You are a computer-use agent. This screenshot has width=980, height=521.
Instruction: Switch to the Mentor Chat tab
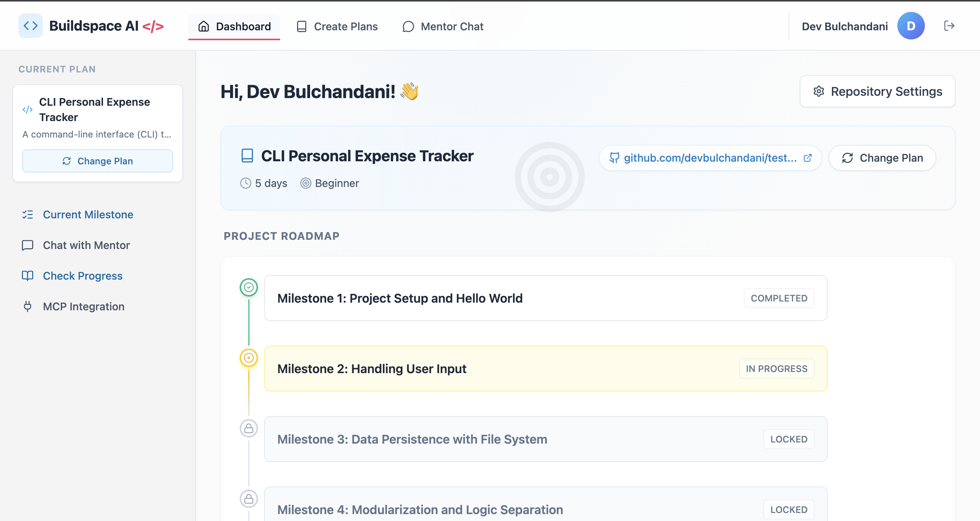tap(443, 26)
